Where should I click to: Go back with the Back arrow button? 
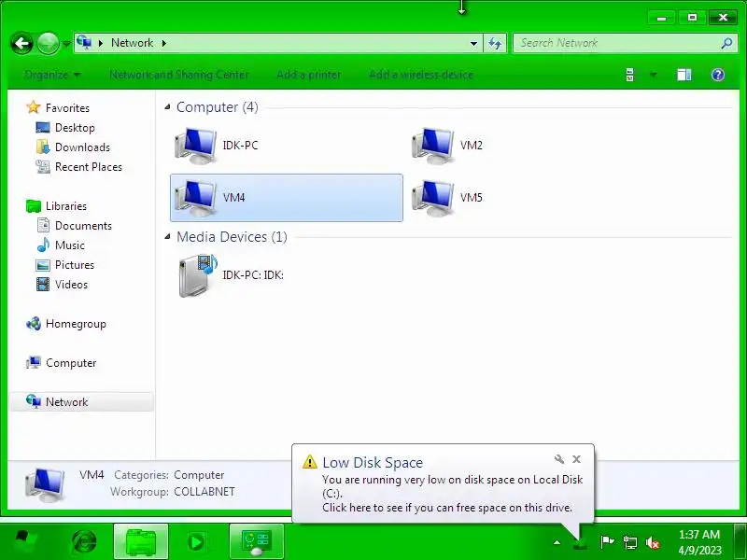tap(21, 43)
